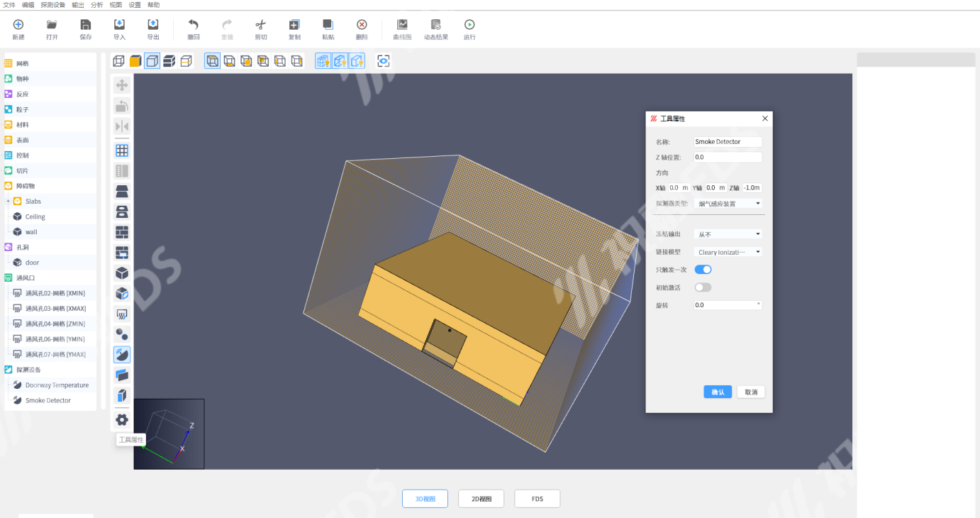The height and width of the screenshot is (518, 980).
Task: Select the 材料 category in the left panel
Action: [x=23, y=125]
